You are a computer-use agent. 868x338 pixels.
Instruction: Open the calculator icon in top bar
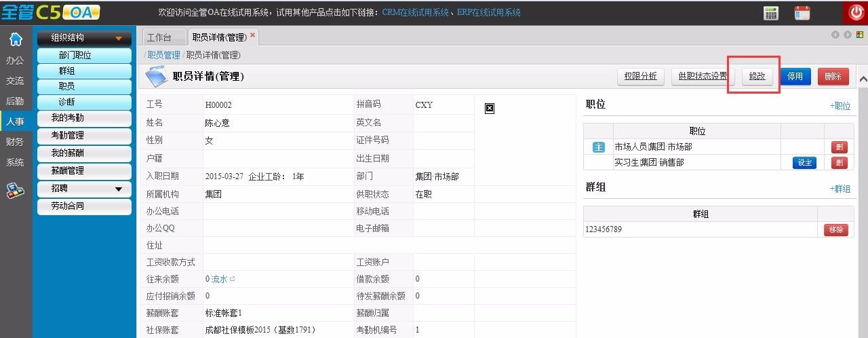click(x=770, y=12)
